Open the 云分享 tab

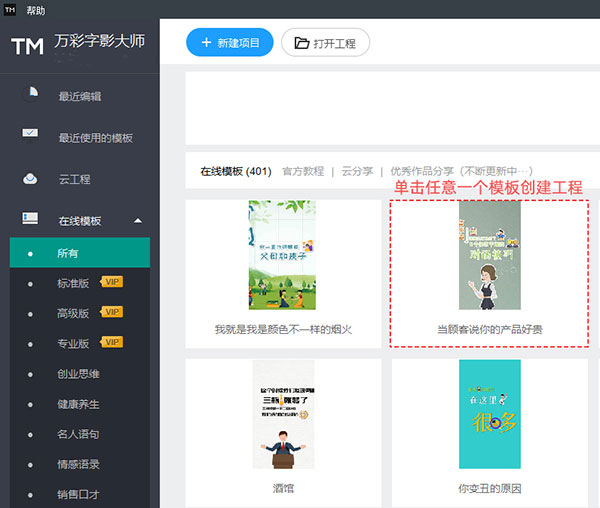tap(358, 171)
